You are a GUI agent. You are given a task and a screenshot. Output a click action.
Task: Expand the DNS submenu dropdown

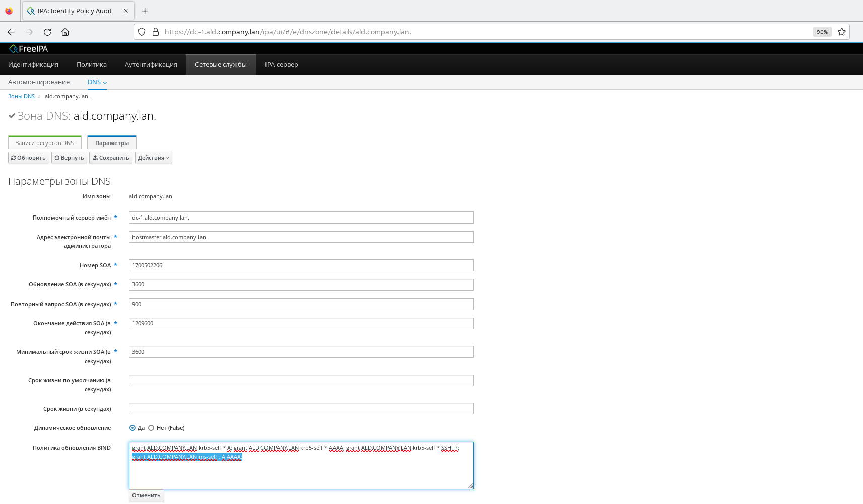[97, 82]
